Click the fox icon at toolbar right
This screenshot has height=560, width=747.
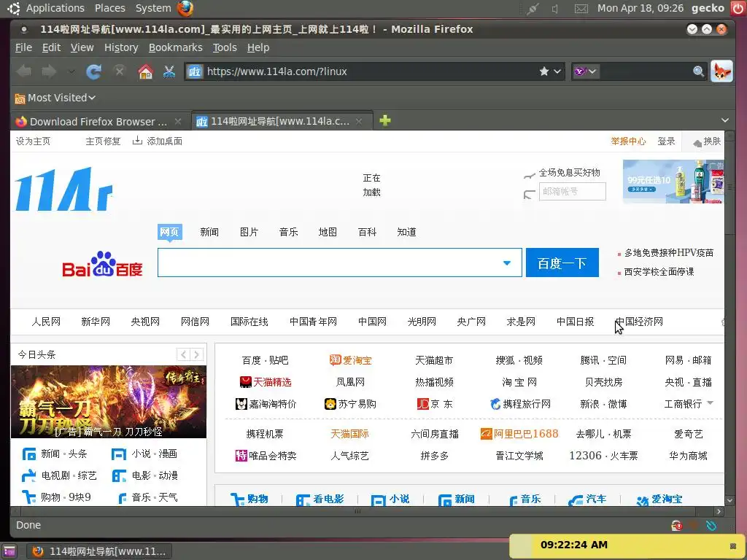pos(721,71)
